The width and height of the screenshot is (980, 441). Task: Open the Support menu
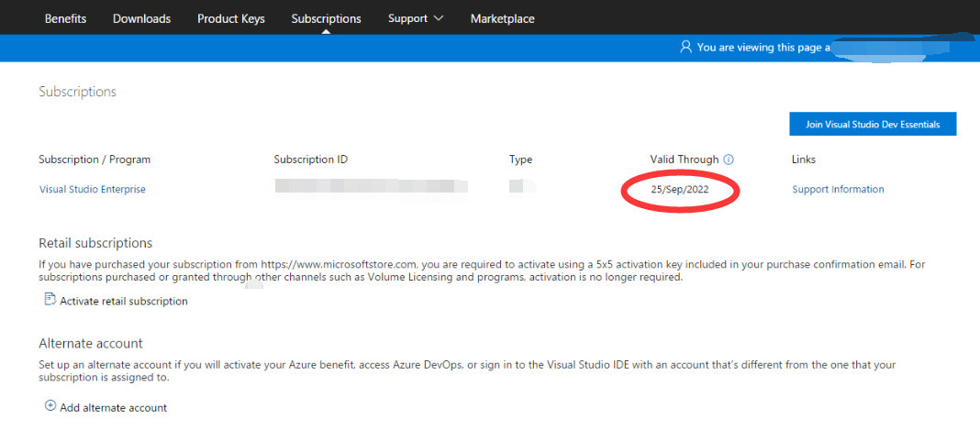pos(416,18)
